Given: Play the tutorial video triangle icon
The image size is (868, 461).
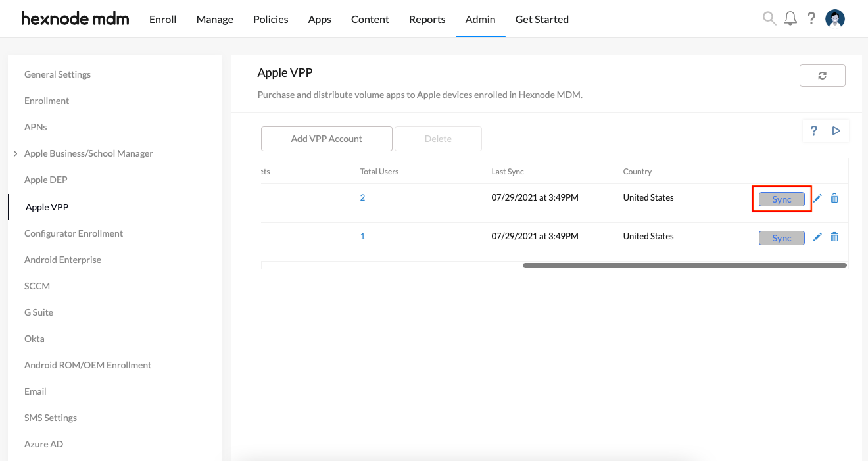Looking at the screenshot, I should pos(836,131).
